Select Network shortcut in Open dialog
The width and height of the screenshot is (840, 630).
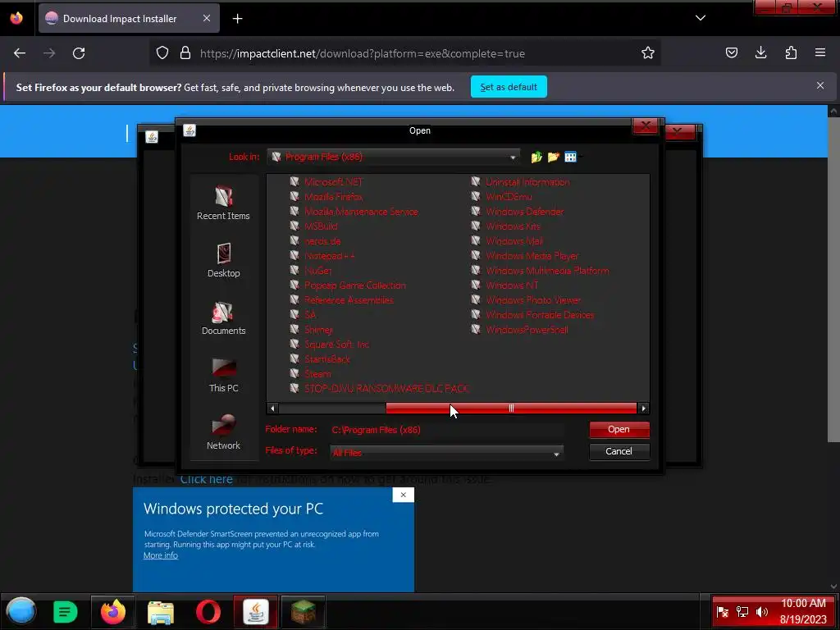tap(223, 433)
